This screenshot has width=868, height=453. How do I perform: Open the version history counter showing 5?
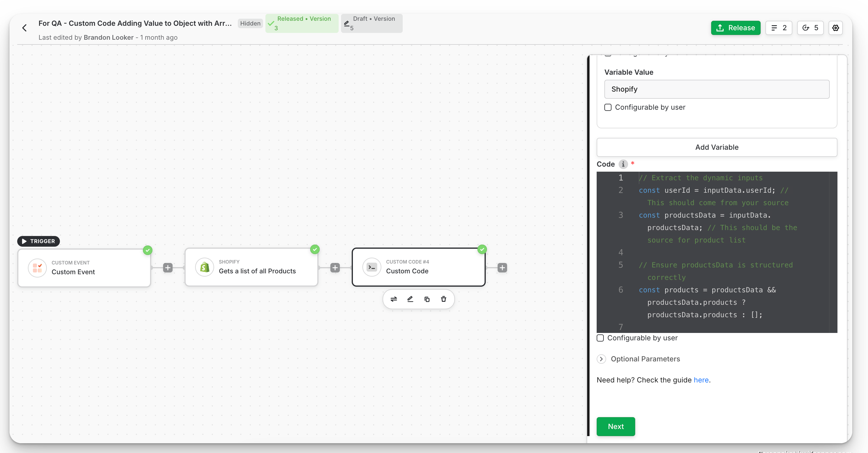[x=810, y=28]
